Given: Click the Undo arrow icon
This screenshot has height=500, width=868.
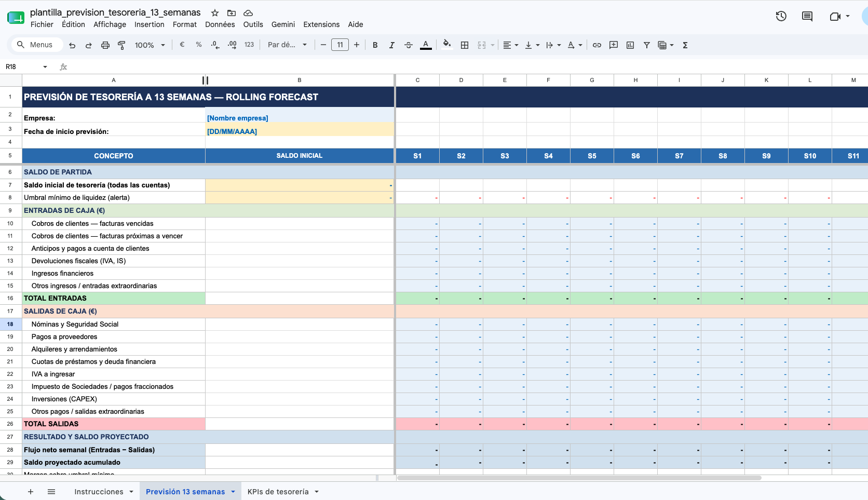Looking at the screenshot, I should [72, 45].
